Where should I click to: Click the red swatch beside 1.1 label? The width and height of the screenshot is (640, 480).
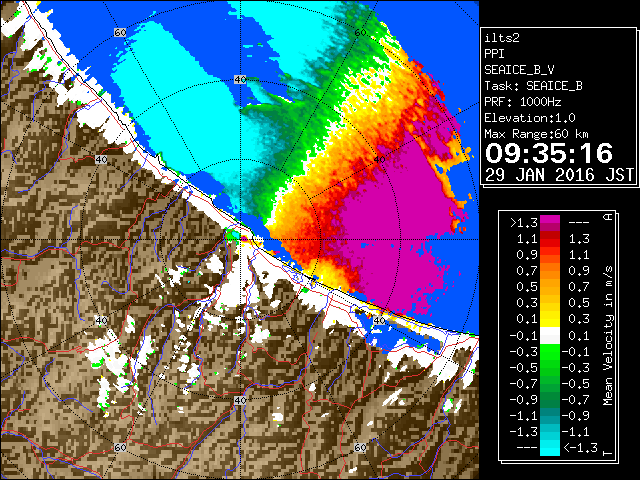pyautogui.click(x=550, y=240)
